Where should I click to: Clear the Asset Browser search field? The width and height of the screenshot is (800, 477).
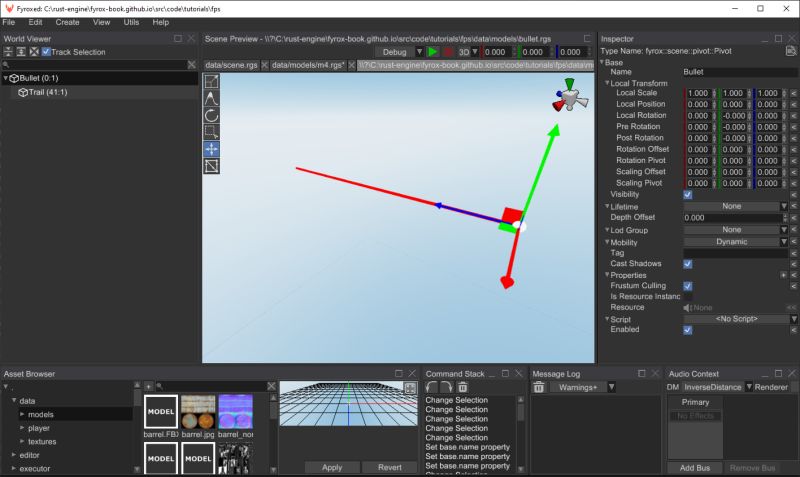[271, 386]
